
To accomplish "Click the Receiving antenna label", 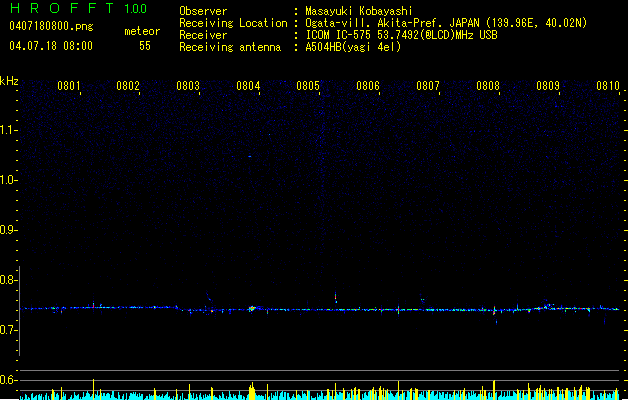I will tap(230, 47).
